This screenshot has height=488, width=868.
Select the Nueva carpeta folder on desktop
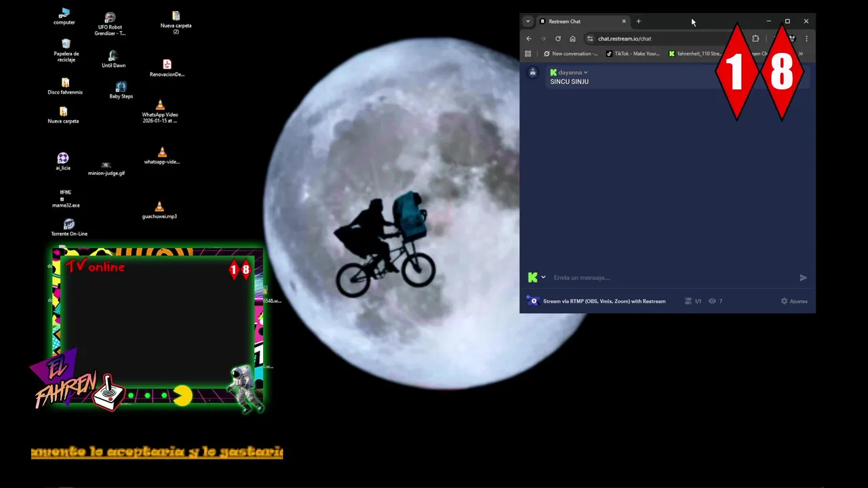click(x=63, y=115)
